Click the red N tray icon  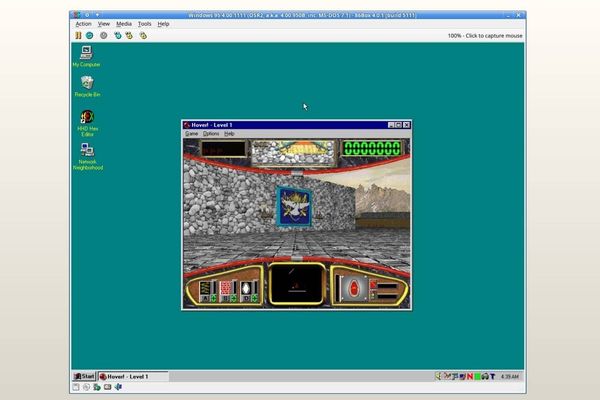pos(470,377)
